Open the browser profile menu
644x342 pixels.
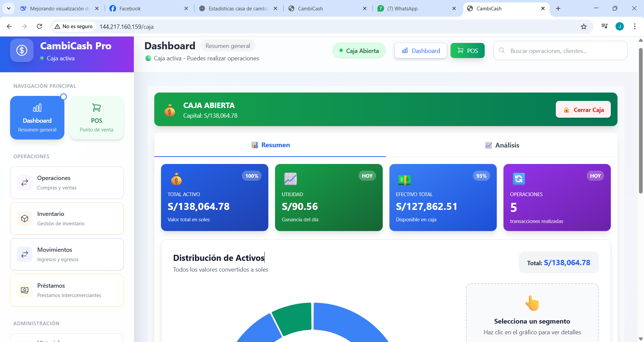[620, 26]
